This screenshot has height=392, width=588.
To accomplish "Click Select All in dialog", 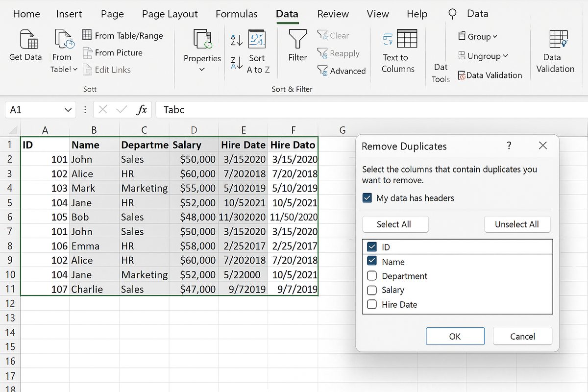I will tap(395, 224).
